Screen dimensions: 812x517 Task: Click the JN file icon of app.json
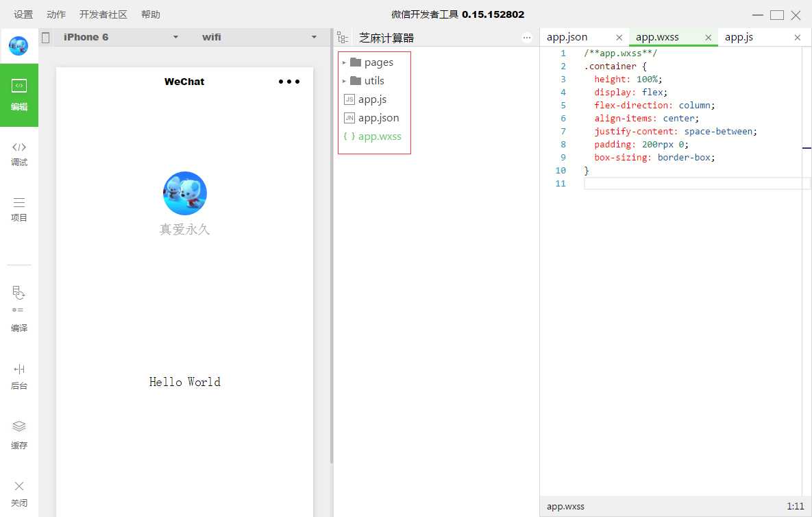click(349, 118)
